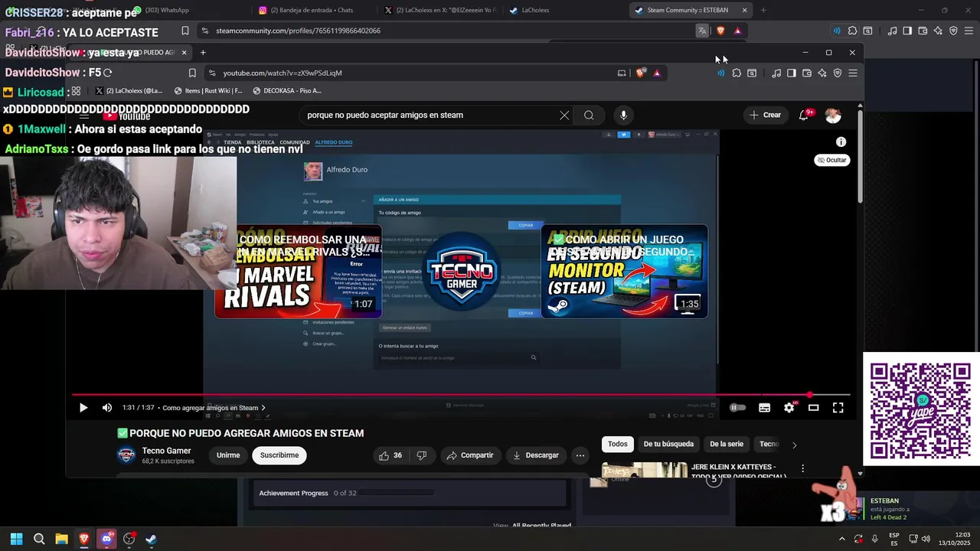Viewport: 980px width, 551px height.
Task: Click translate icon in Steam address bar
Action: 701,31
